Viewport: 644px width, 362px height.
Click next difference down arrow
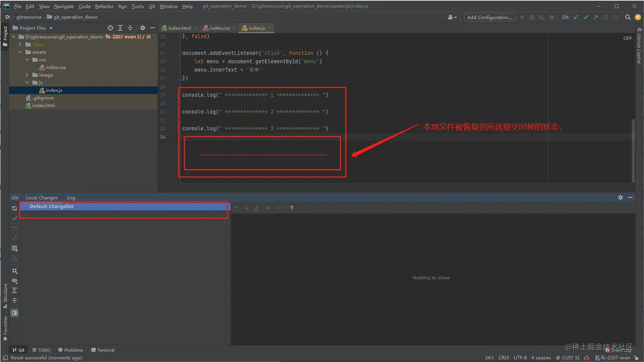pyautogui.click(x=247, y=208)
